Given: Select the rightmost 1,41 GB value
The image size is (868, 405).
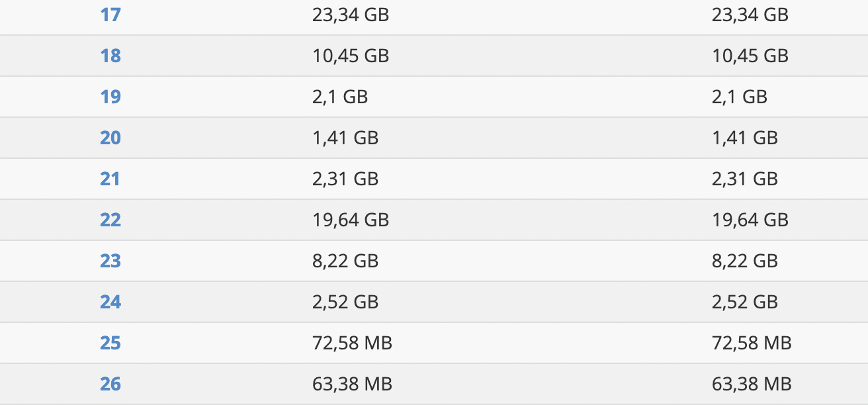Looking at the screenshot, I should pos(745,138).
